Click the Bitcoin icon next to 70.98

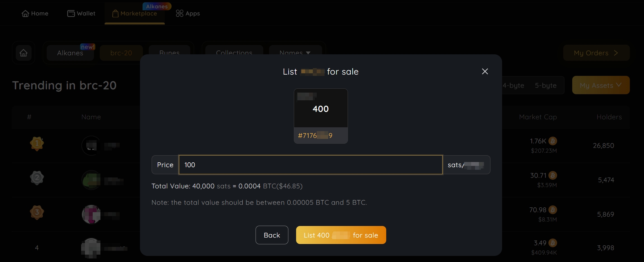pos(553,210)
